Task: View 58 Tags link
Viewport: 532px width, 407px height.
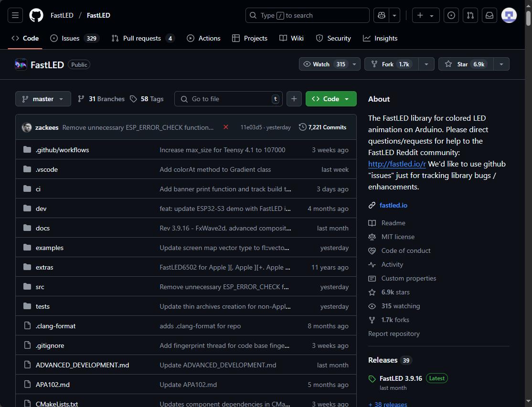Action: [147, 99]
